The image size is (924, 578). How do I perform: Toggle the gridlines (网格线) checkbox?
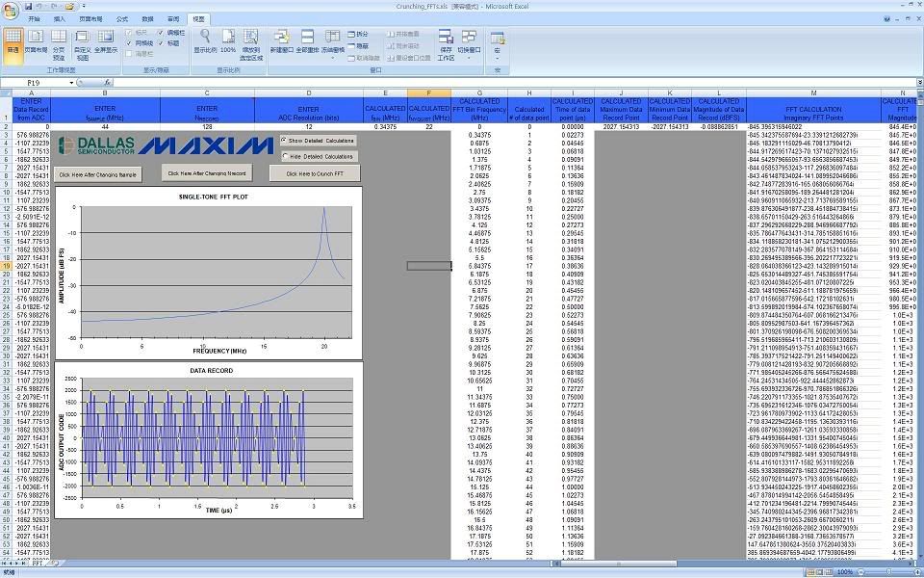click(131, 43)
